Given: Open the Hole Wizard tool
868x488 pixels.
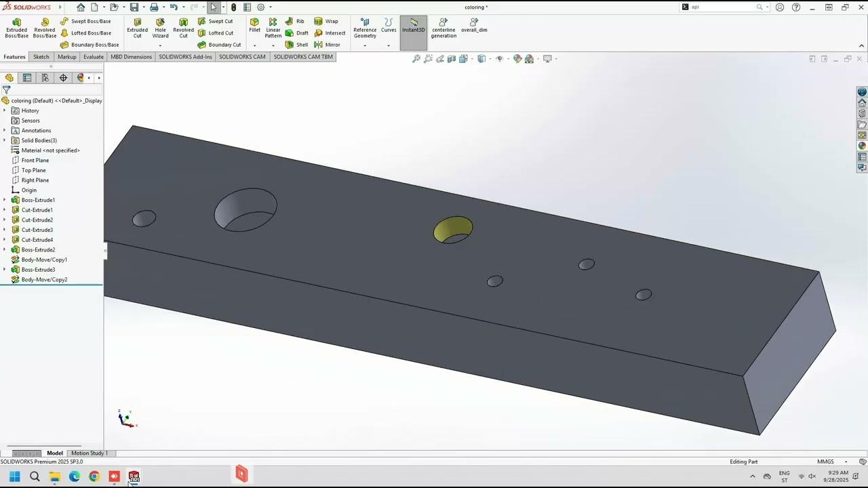Looking at the screenshot, I should pos(160,28).
